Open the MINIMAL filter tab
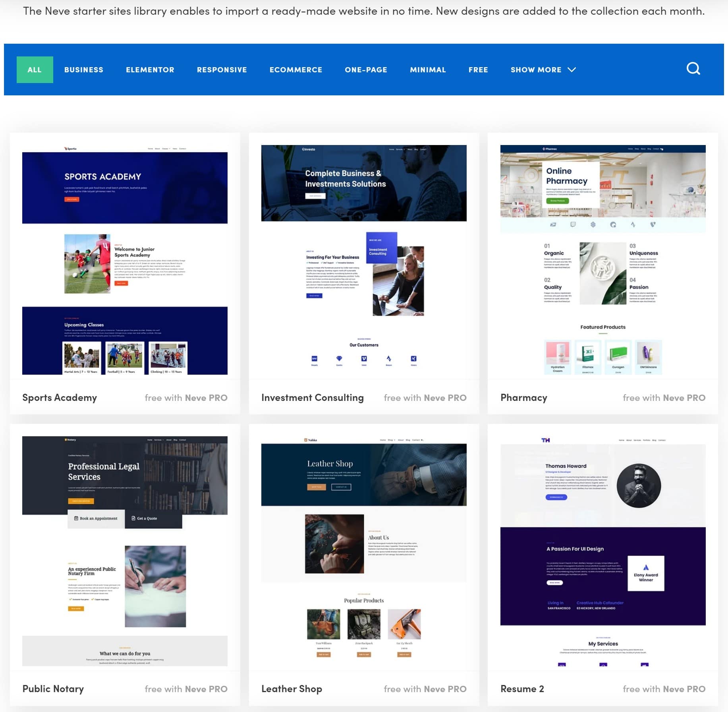The height and width of the screenshot is (712, 728). 428,70
